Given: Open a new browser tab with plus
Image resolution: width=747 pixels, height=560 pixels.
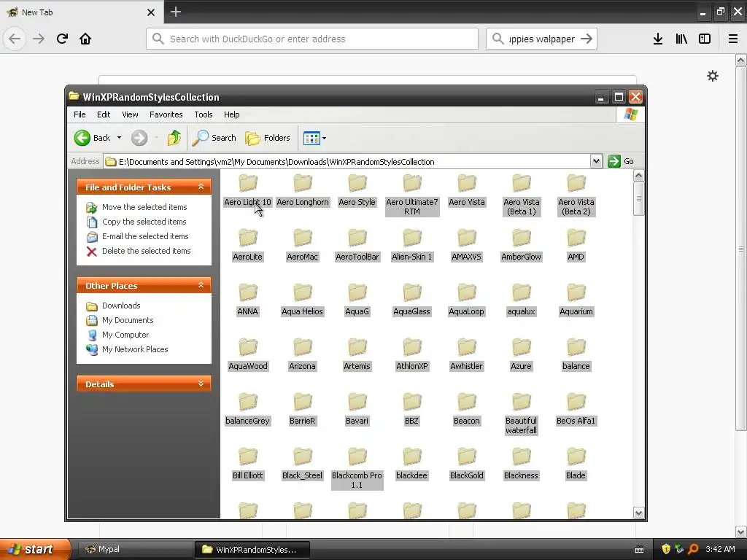Looking at the screenshot, I should tap(176, 12).
